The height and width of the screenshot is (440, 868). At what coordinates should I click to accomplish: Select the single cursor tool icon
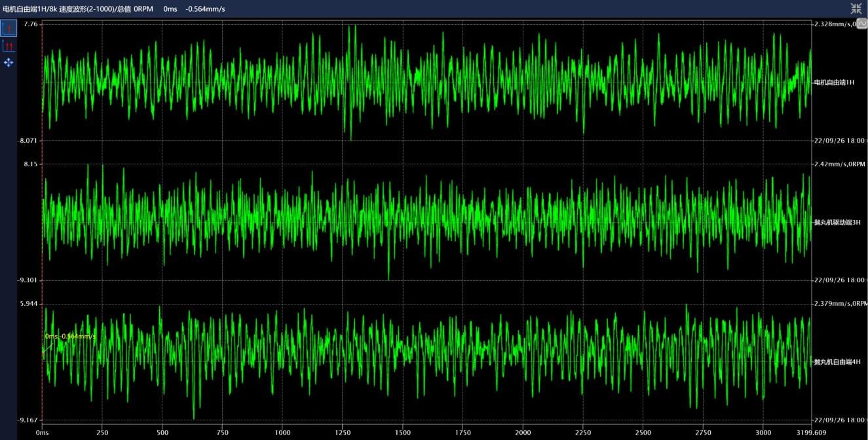(x=9, y=28)
